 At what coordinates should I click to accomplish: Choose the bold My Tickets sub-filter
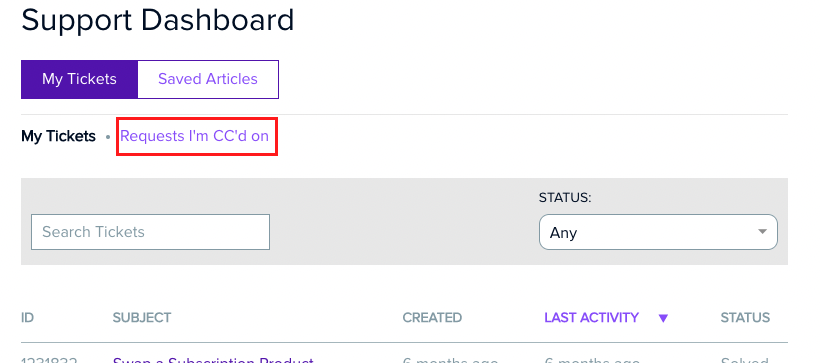point(59,137)
